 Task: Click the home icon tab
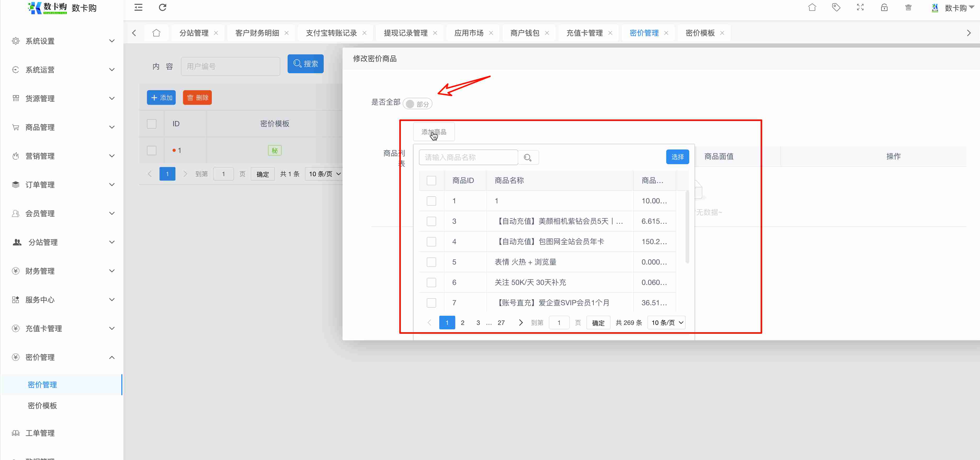(x=156, y=33)
